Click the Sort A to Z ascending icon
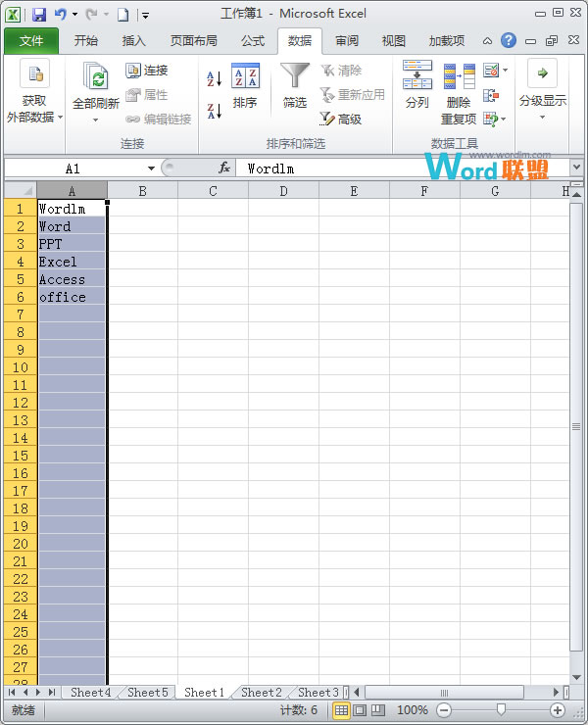The width and height of the screenshot is (588, 725). tap(214, 79)
